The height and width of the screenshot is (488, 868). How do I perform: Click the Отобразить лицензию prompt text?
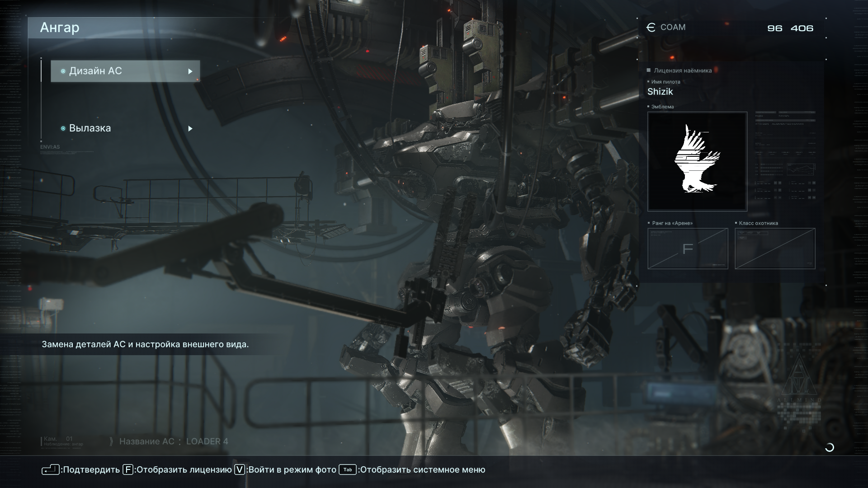184,470
